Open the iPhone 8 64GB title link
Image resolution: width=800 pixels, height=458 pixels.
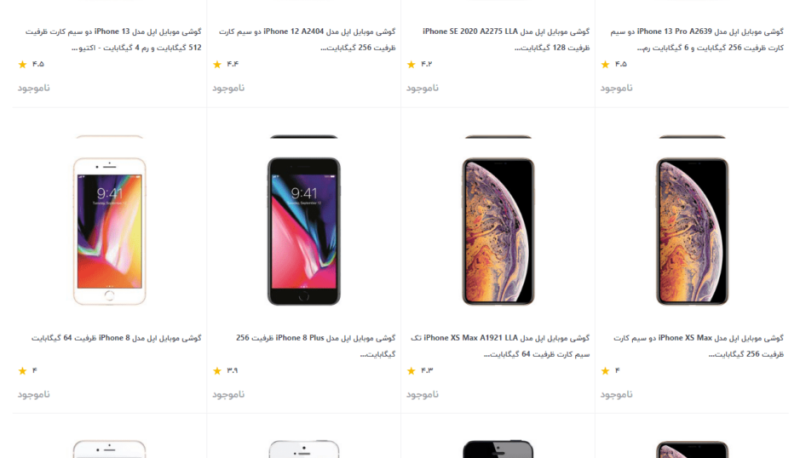click(116, 338)
